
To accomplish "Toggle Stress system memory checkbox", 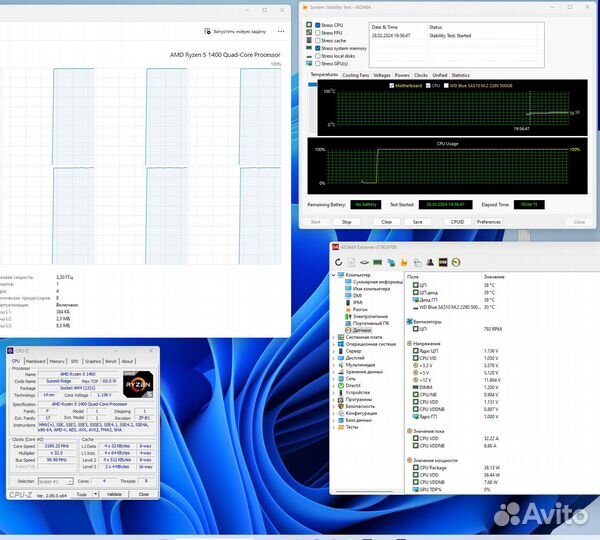I will pyautogui.click(x=318, y=48).
